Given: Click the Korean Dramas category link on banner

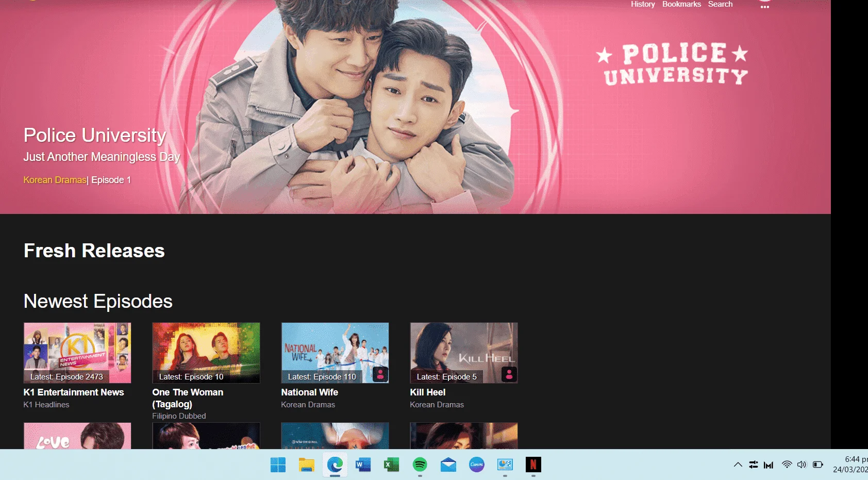Looking at the screenshot, I should [x=55, y=180].
